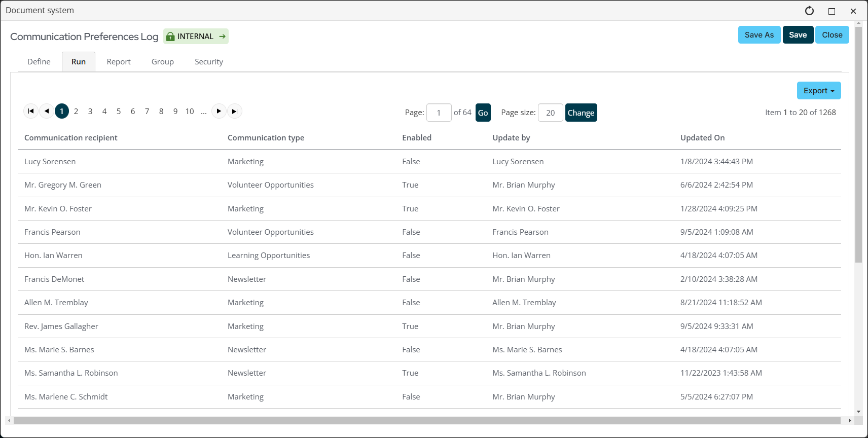
Task: Switch to the Define tab
Action: 39,62
